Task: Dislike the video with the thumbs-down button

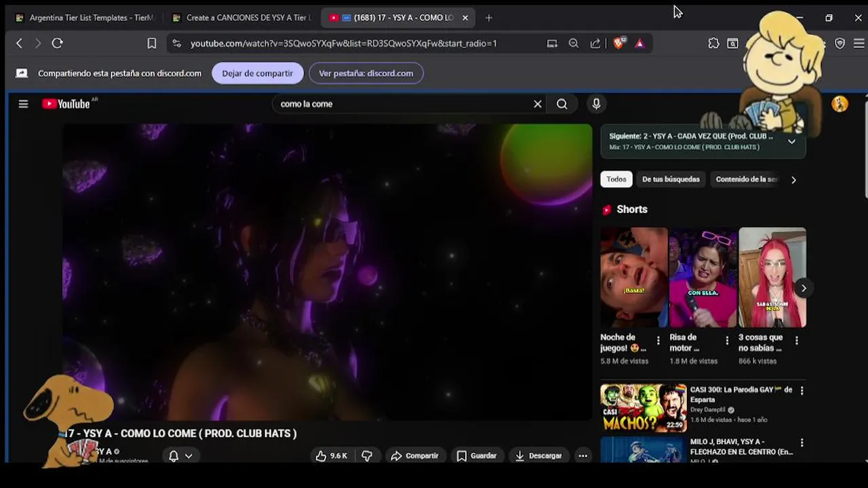Action: pyautogui.click(x=367, y=456)
